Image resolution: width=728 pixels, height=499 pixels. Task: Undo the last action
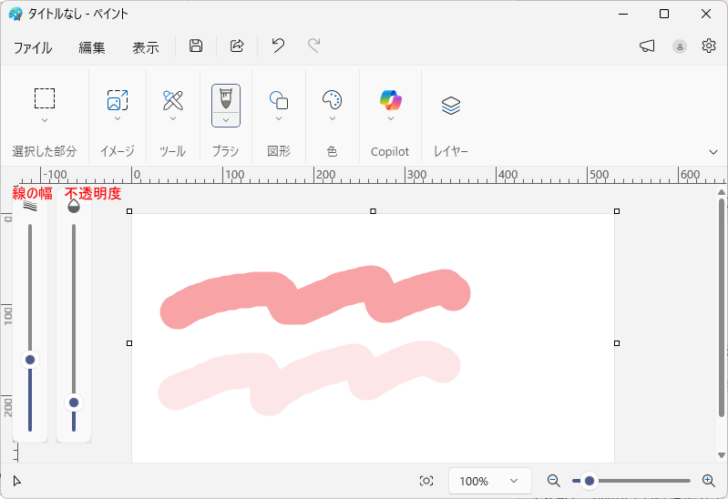pos(278,46)
